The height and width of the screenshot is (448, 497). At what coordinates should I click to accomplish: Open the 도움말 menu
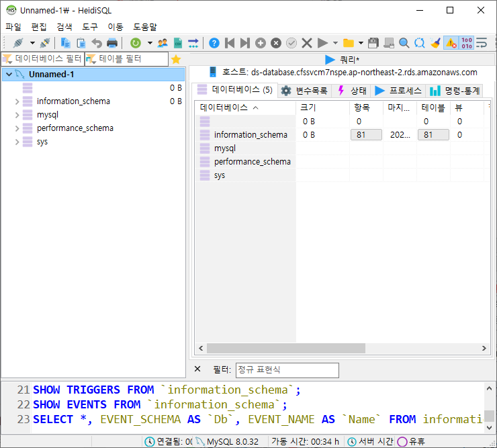click(145, 27)
